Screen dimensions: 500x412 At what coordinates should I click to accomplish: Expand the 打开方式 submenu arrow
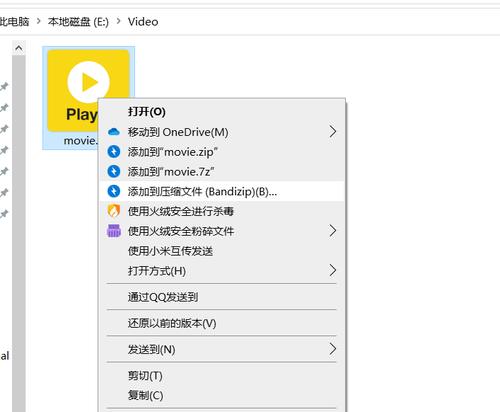coord(332,270)
